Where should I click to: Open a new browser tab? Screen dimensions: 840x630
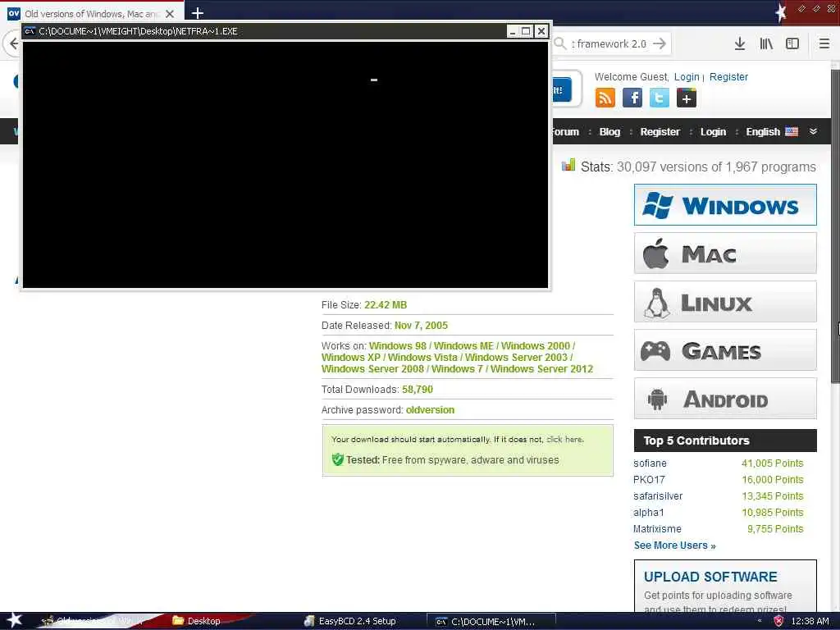(197, 13)
